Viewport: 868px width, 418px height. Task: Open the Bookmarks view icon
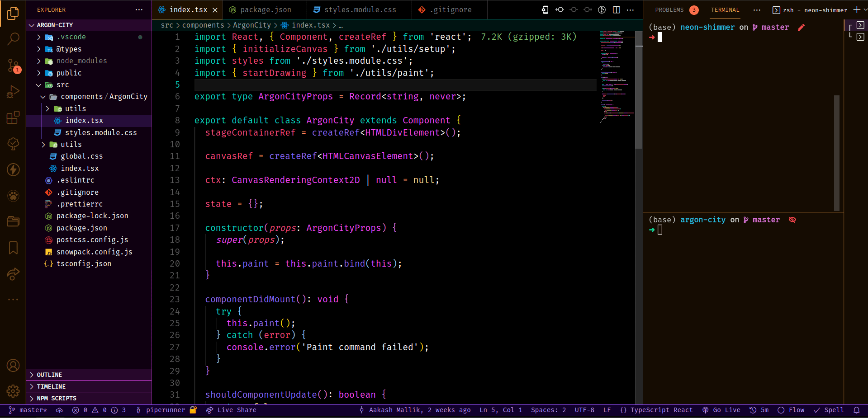(x=13, y=248)
